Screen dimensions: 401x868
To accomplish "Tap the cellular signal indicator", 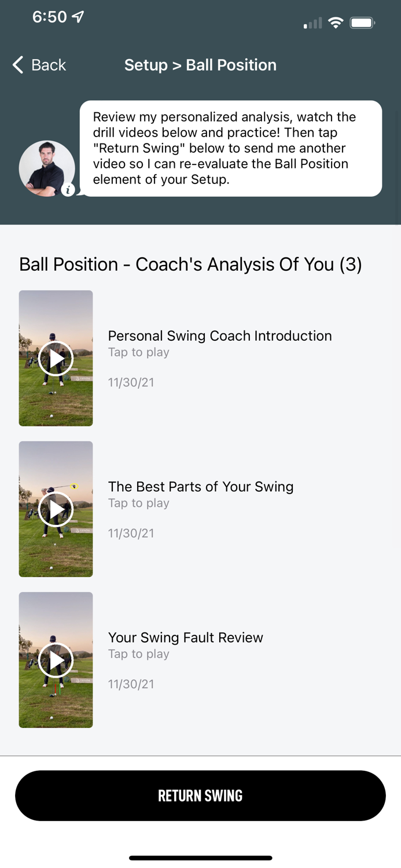I will pyautogui.click(x=311, y=23).
